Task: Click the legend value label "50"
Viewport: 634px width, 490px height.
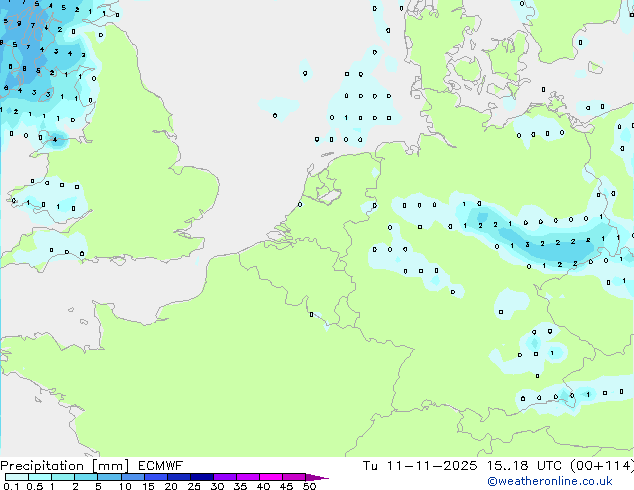Action: (x=309, y=486)
